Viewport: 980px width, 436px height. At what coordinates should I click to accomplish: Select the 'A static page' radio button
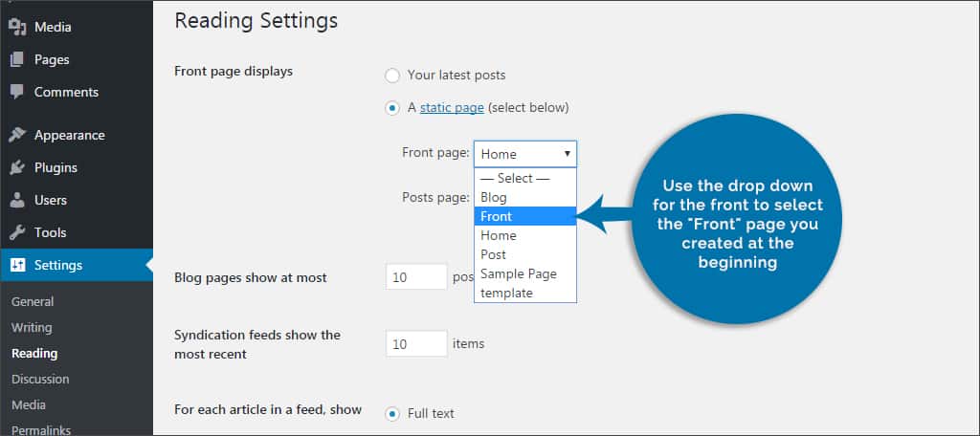[x=392, y=108]
